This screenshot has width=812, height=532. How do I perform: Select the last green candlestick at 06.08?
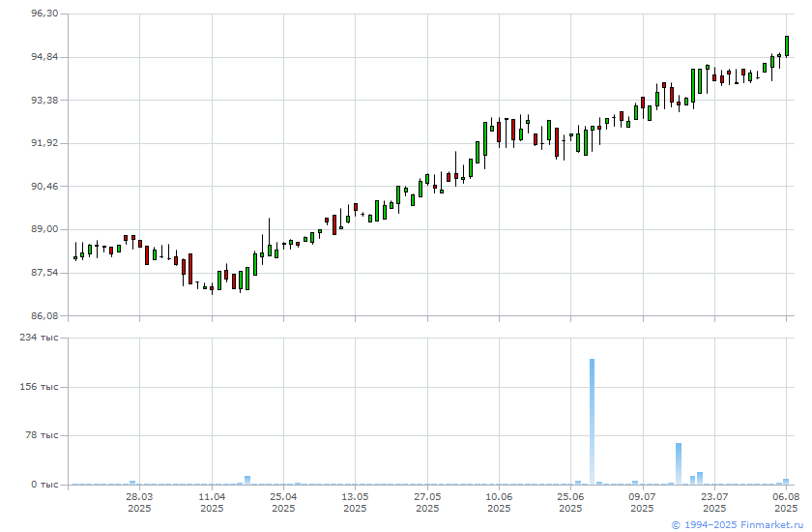point(787,45)
